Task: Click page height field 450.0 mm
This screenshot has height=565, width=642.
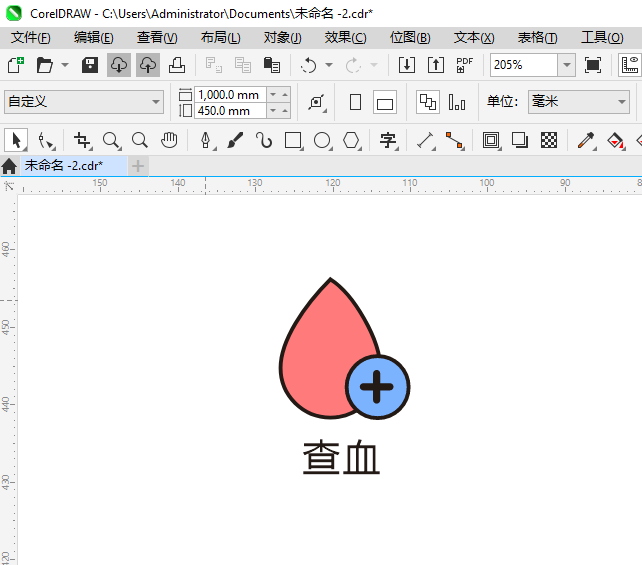Action: [x=230, y=111]
